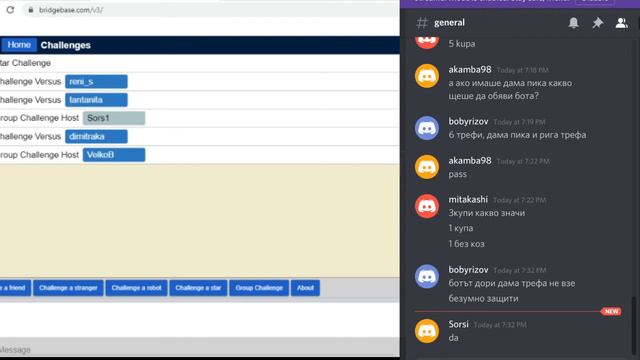
Task: Open pinned messages in Discord
Action: (x=598, y=22)
